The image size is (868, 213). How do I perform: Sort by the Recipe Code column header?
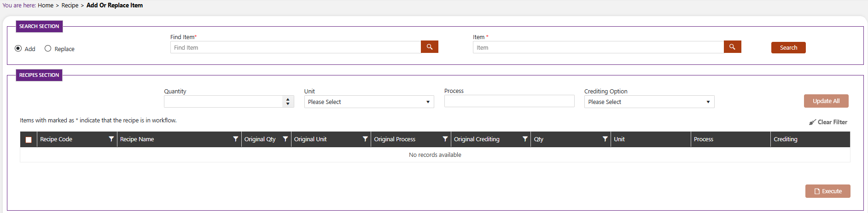click(56, 139)
